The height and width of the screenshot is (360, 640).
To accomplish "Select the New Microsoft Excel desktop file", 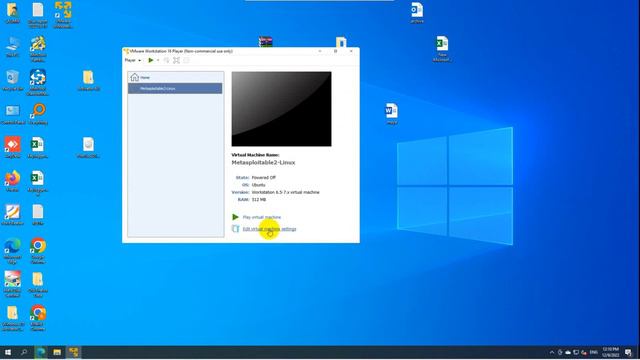I will click(x=442, y=49).
